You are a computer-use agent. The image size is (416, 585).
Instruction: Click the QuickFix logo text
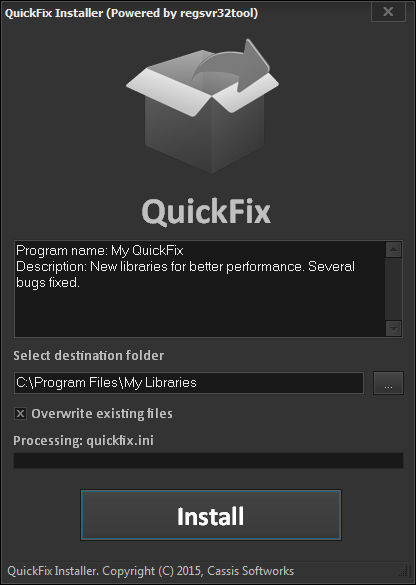[206, 212]
